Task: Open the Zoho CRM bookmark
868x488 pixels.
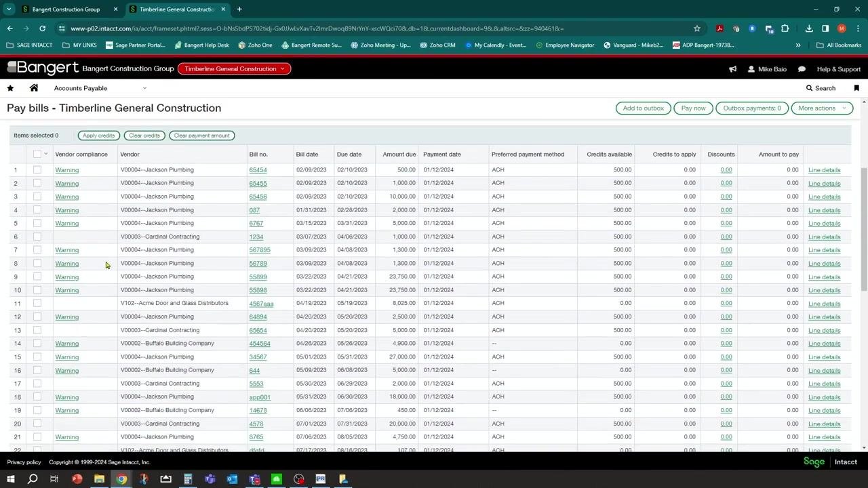Action: coord(437,45)
